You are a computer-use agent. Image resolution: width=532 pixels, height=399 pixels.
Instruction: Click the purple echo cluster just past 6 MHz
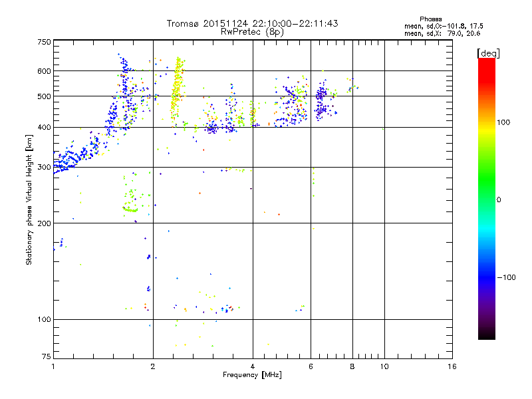(322, 100)
